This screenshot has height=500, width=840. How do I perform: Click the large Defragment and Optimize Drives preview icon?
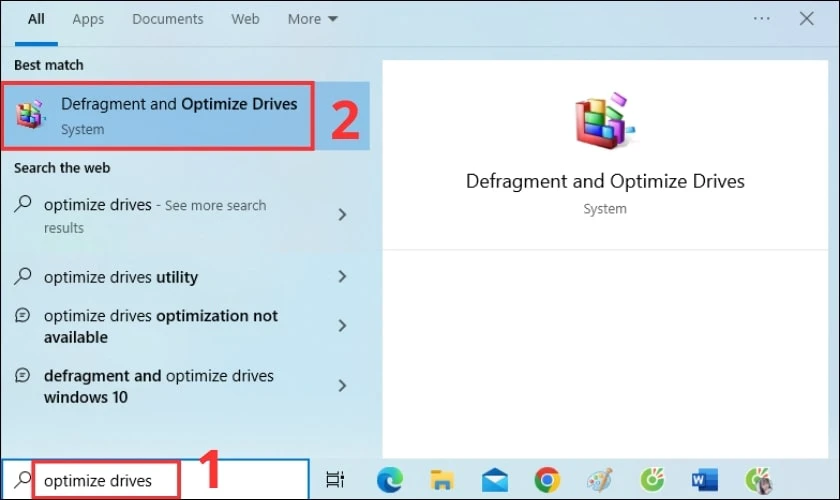[x=605, y=120]
